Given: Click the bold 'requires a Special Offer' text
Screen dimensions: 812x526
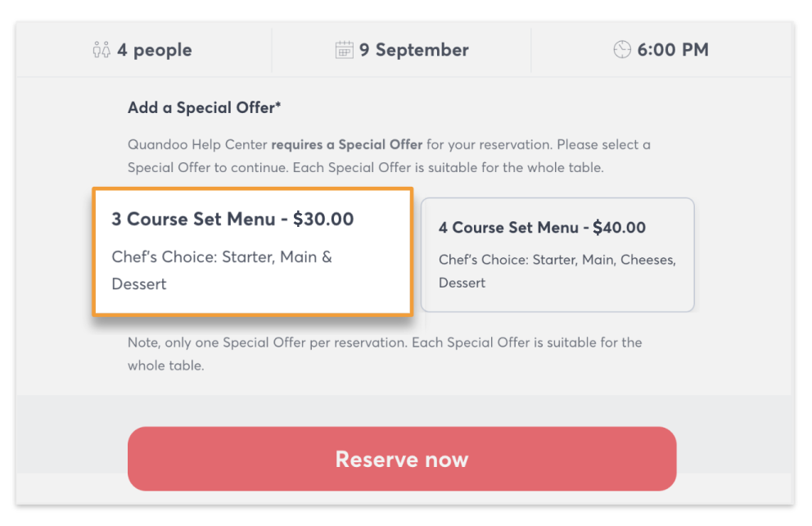Looking at the screenshot, I should [347, 145].
